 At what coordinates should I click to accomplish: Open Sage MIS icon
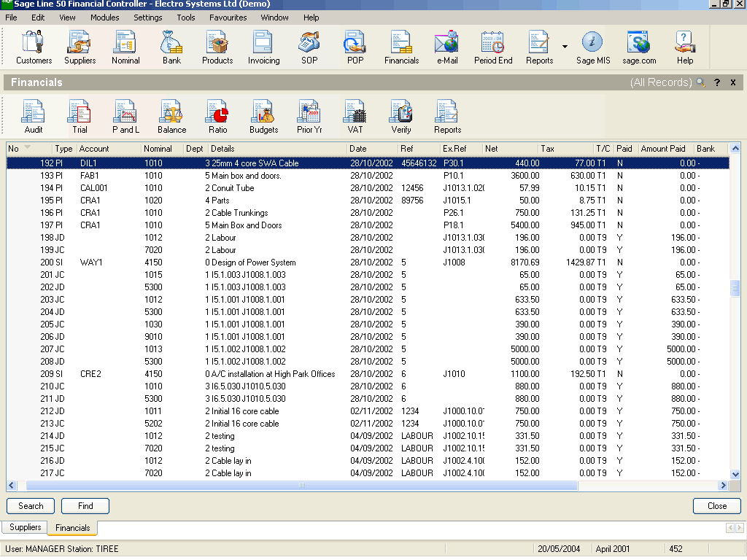pyautogui.click(x=592, y=47)
